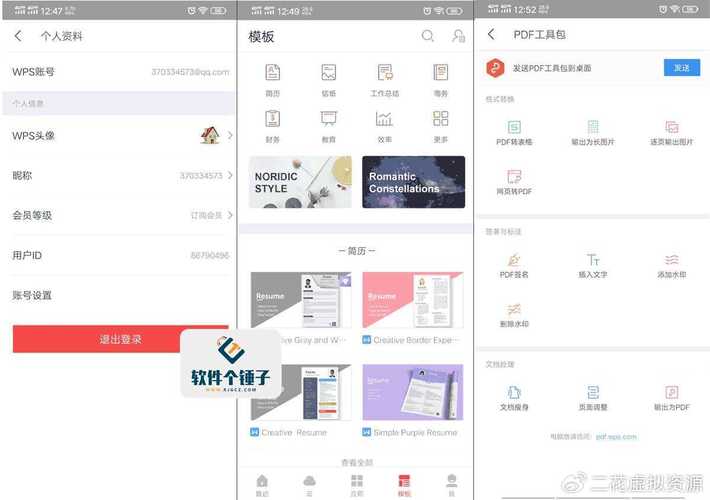710x500 pixels.
Task: Launch the PDF转表格 tool
Action: pos(514,132)
